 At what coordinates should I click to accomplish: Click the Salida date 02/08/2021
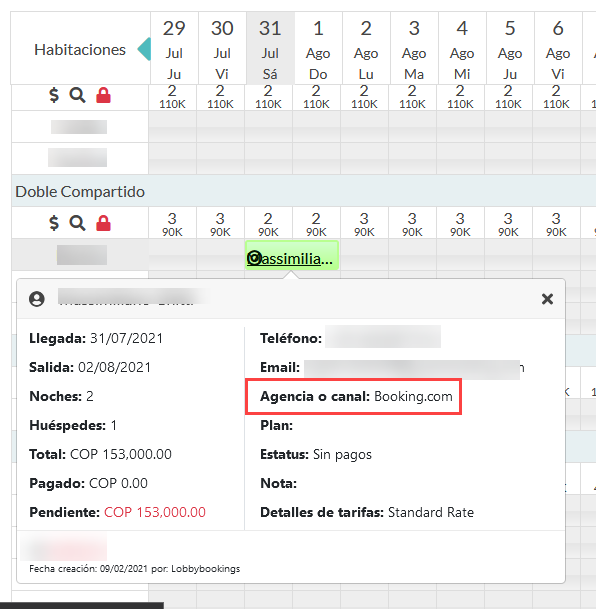click(x=115, y=367)
